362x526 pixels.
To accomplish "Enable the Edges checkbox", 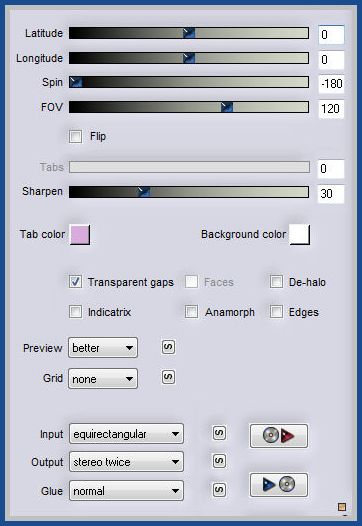I will click(276, 312).
